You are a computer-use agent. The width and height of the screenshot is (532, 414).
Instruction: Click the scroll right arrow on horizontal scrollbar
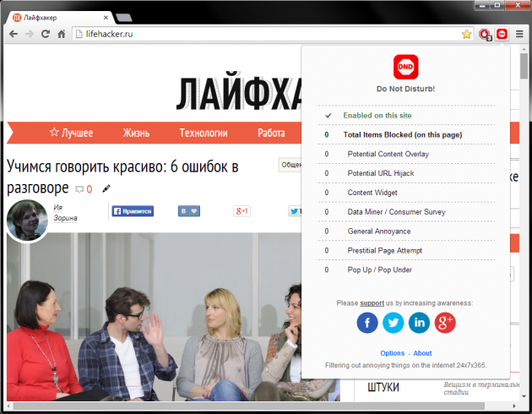514,406
